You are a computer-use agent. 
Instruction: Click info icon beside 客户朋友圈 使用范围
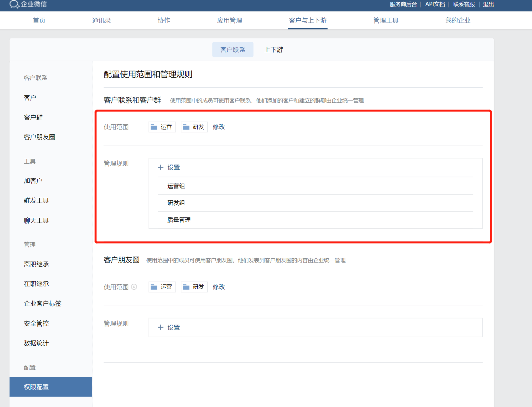click(x=134, y=287)
